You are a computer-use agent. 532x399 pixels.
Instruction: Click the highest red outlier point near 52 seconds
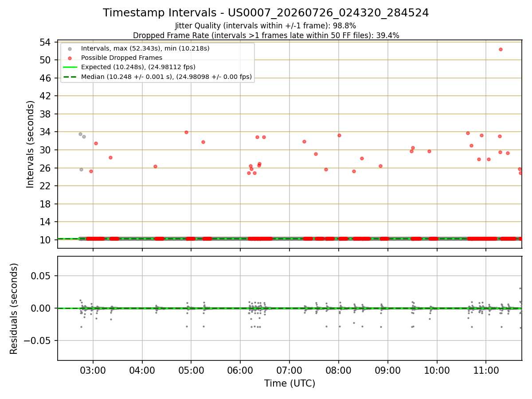(501, 49)
